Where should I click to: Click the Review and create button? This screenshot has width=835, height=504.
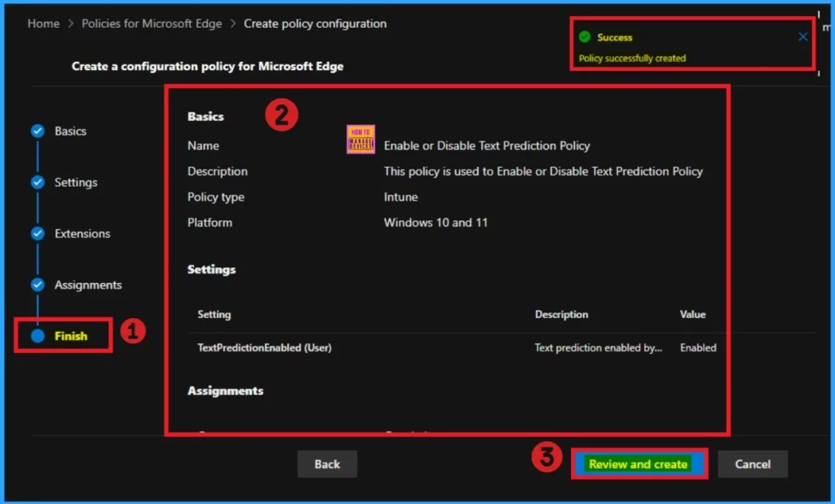tap(638, 464)
